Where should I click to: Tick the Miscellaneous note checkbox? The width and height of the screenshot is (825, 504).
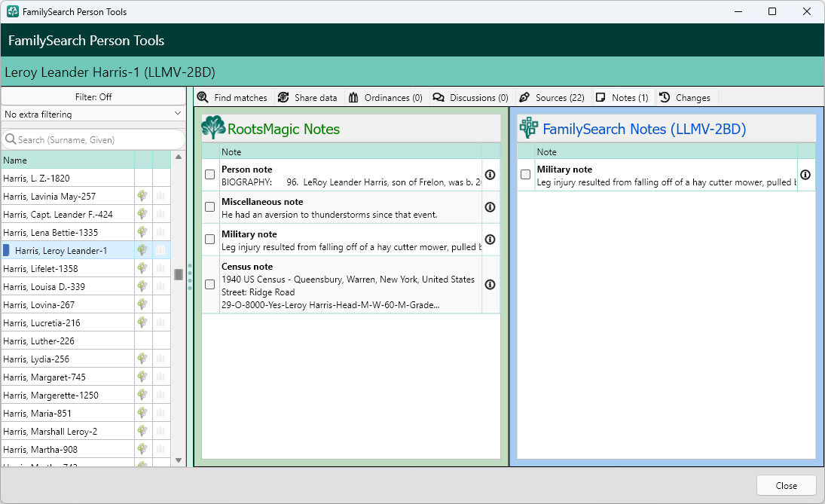(210, 207)
